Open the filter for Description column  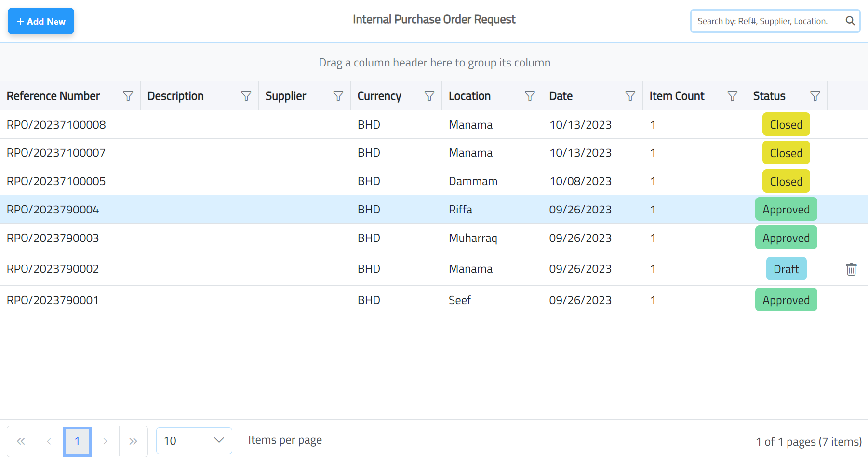point(246,95)
